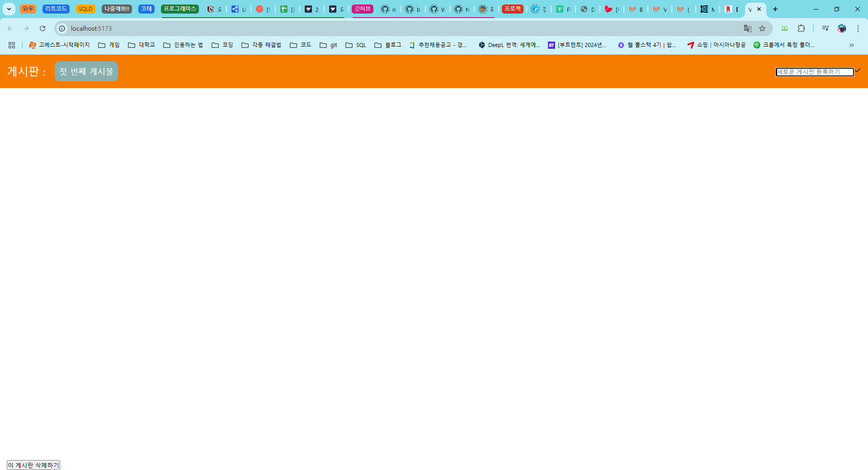Switch to the blue share-icon tab
Screen dimensions: 868x470
pos(239,9)
